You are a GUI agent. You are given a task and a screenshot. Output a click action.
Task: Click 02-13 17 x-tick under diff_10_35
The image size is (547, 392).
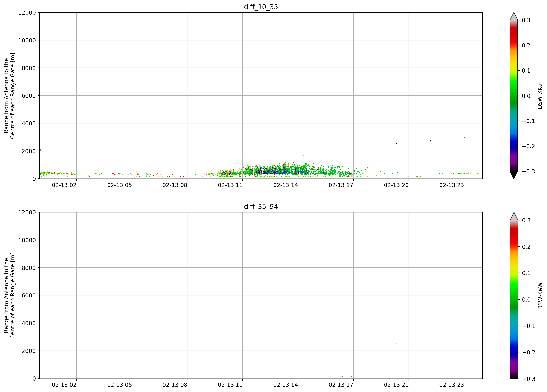click(x=341, y=185)
